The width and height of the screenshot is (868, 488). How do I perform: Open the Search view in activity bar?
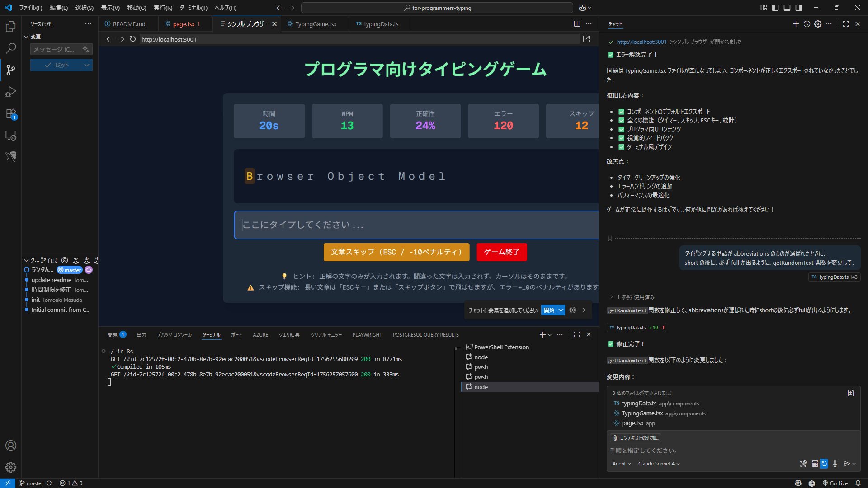pyautogui.click(x=11, y=48)
